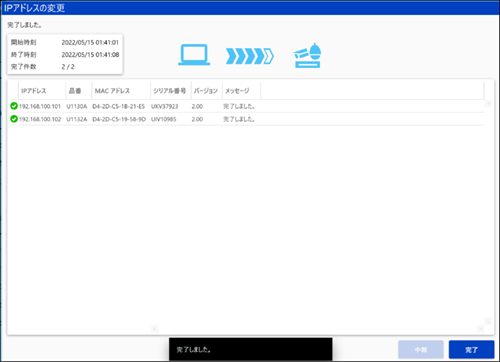
Task: Click 完了しました message in U1130A row
Action: [239, 106]
